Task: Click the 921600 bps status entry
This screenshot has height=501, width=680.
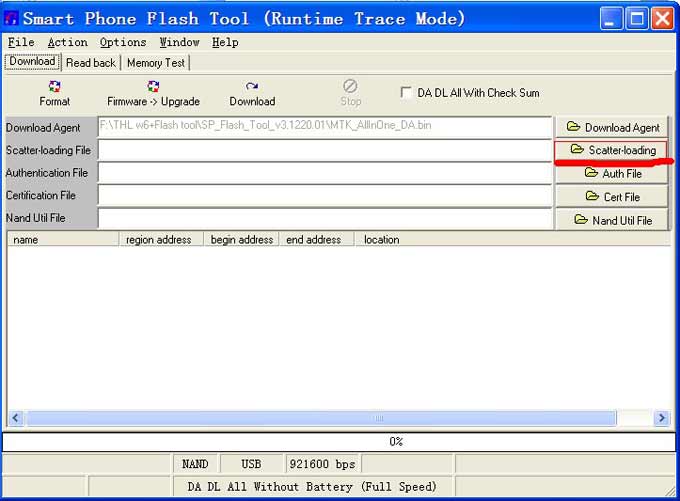Action: 322,464
